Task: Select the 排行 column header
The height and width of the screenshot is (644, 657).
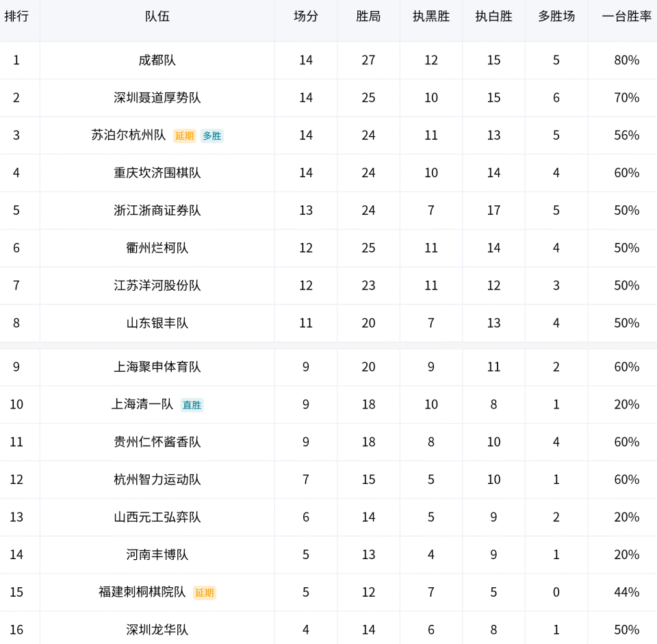Action: (16, 17)
